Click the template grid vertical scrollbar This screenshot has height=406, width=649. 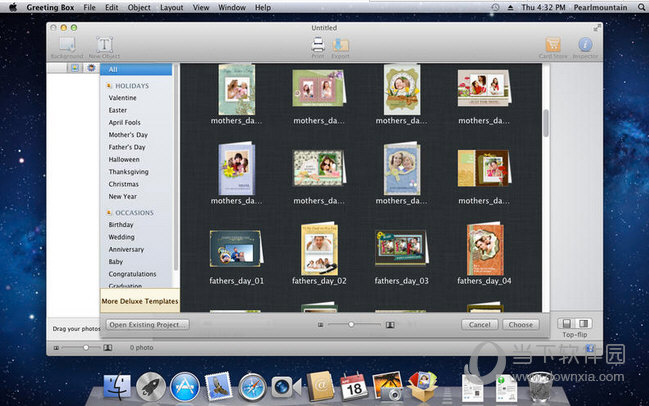click(546, 123)
